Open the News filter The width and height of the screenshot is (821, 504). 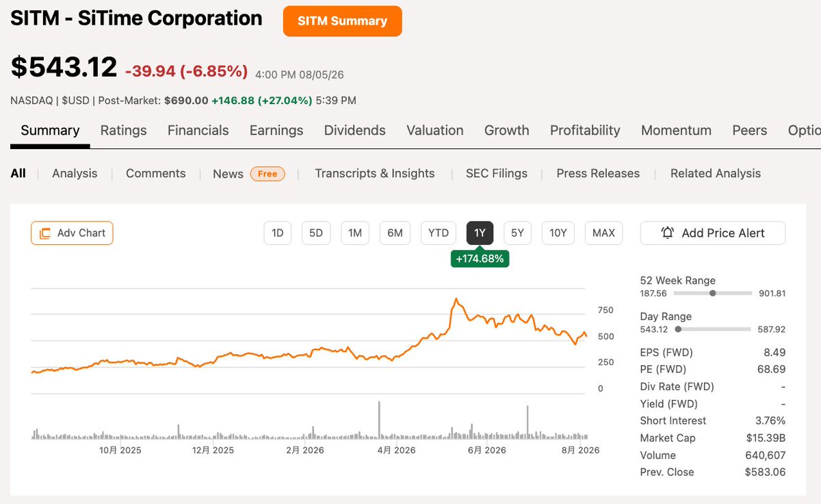(x=228, y=174)
